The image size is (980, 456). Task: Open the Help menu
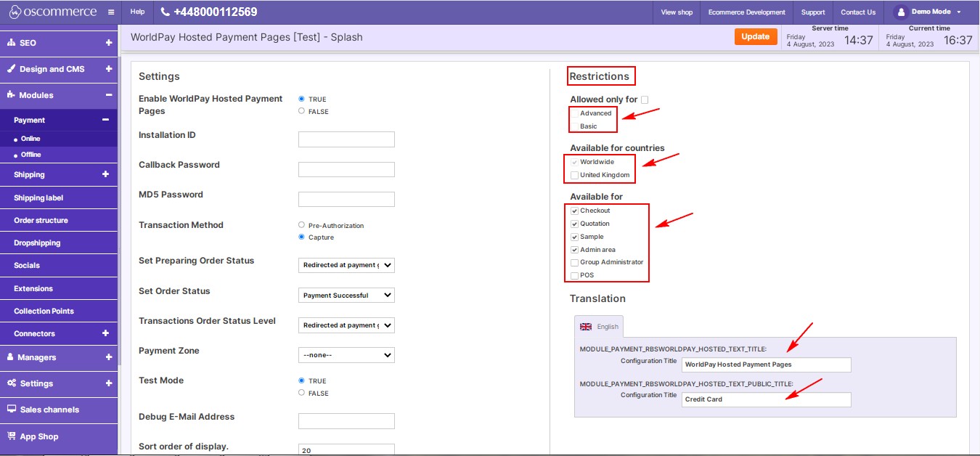[137, 12]
